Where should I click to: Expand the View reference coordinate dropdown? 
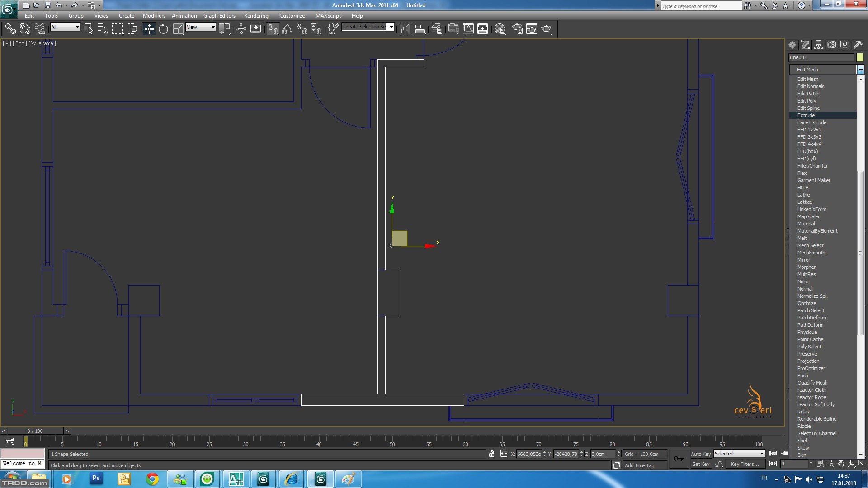pyautogui.click(x=201, y=27)
